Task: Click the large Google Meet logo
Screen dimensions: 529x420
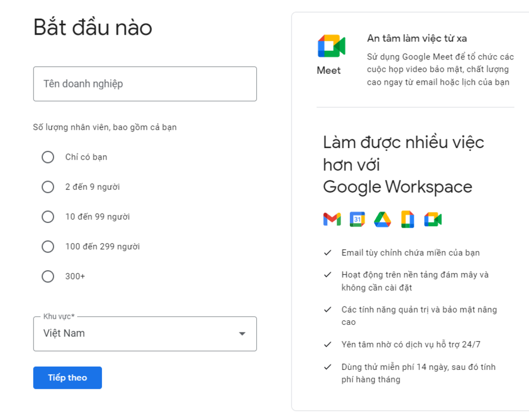Action: click(x=331, y=46)
